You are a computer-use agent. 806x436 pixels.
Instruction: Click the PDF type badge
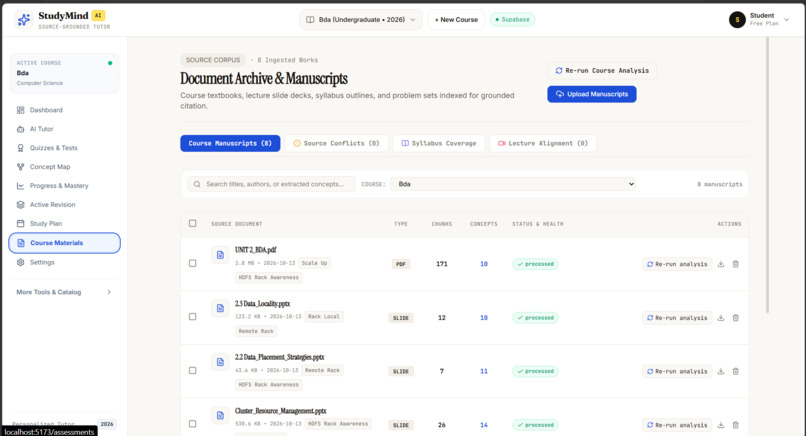click(x=401, y=264)
